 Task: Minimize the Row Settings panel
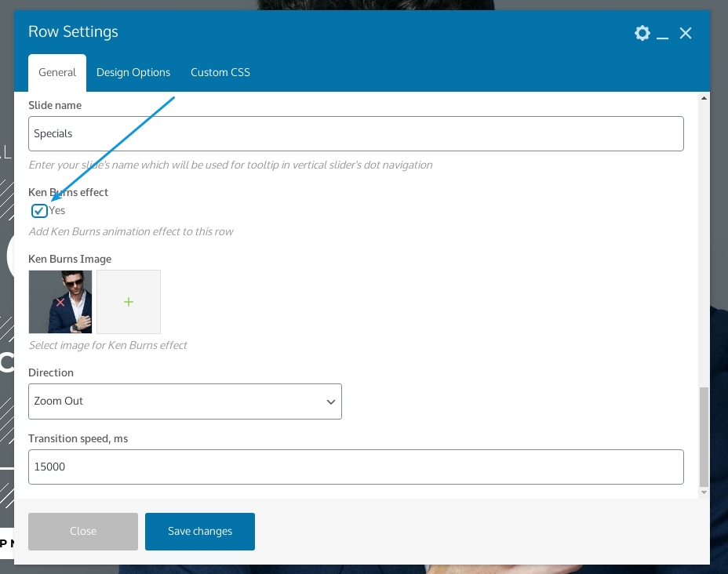point(663,35)
